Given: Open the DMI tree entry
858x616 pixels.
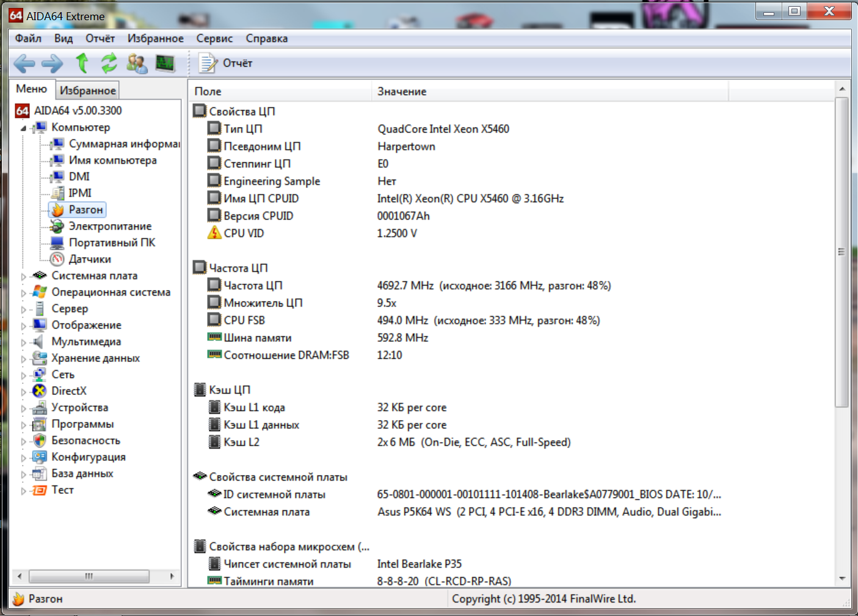Looking at the screenshot, I should click(x=79, y=176).
